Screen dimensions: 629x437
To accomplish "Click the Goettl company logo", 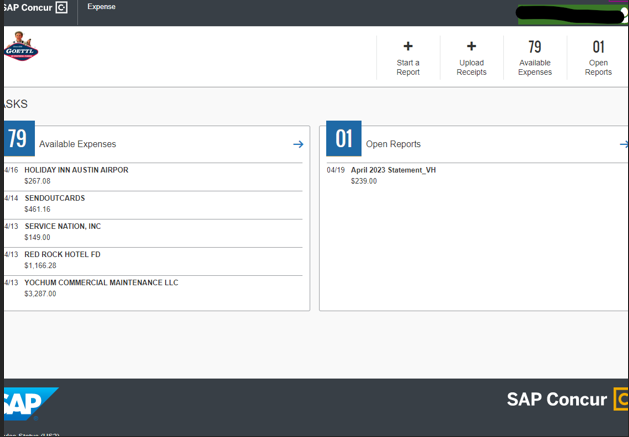I will tap(21, 46).
